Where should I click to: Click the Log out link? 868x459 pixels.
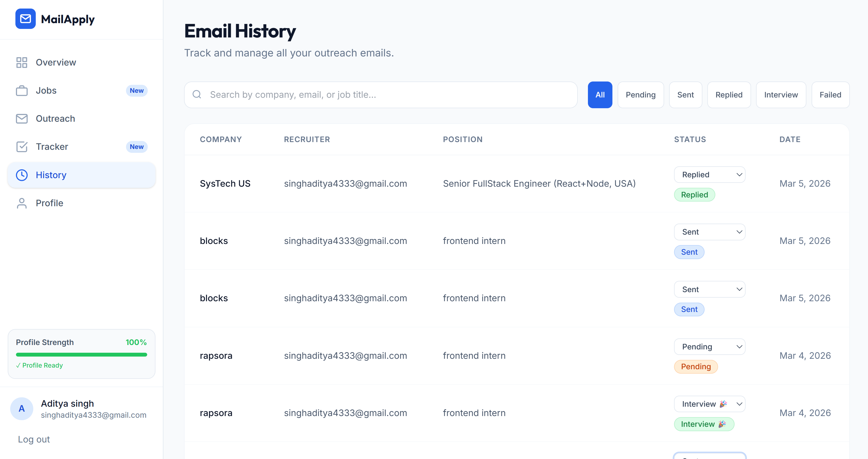(x=33, y=439)
